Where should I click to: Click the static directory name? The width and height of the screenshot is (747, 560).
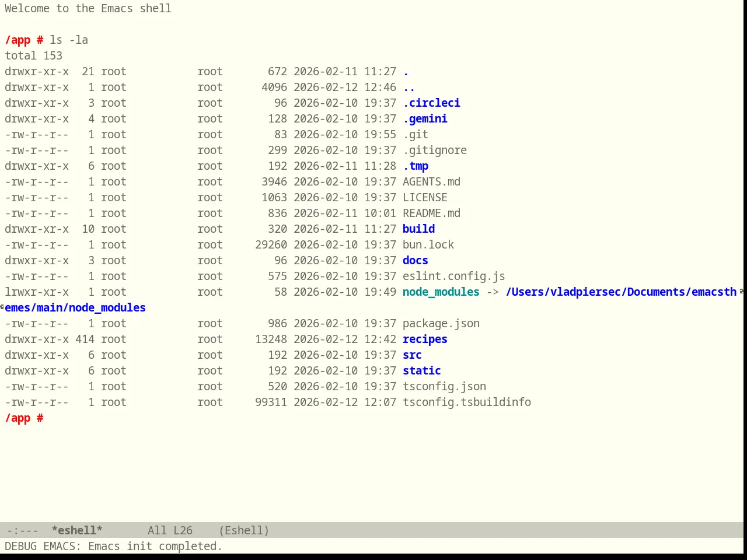[x=422, y=371]
